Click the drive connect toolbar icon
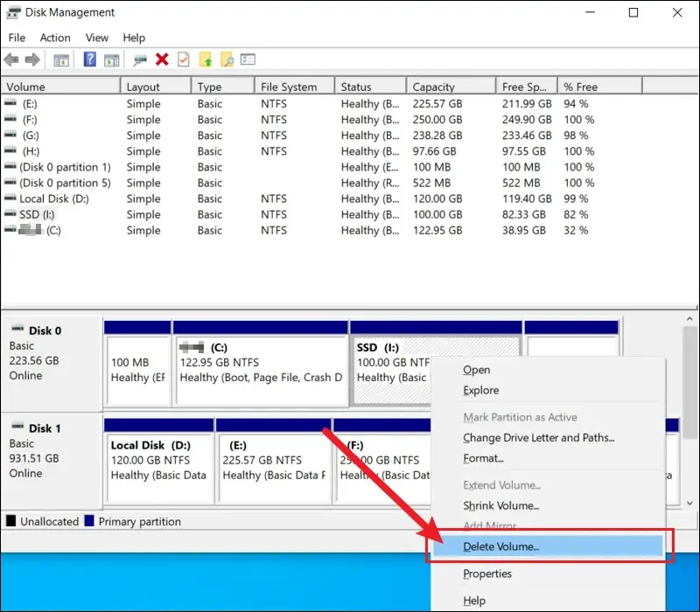 140,59
